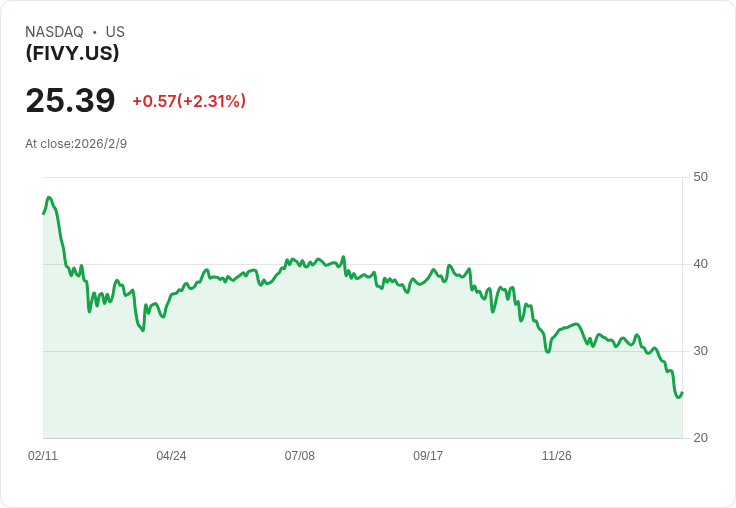Click the 20 price axis label
This screenshot has width=736, height=508.
point(700,438)
